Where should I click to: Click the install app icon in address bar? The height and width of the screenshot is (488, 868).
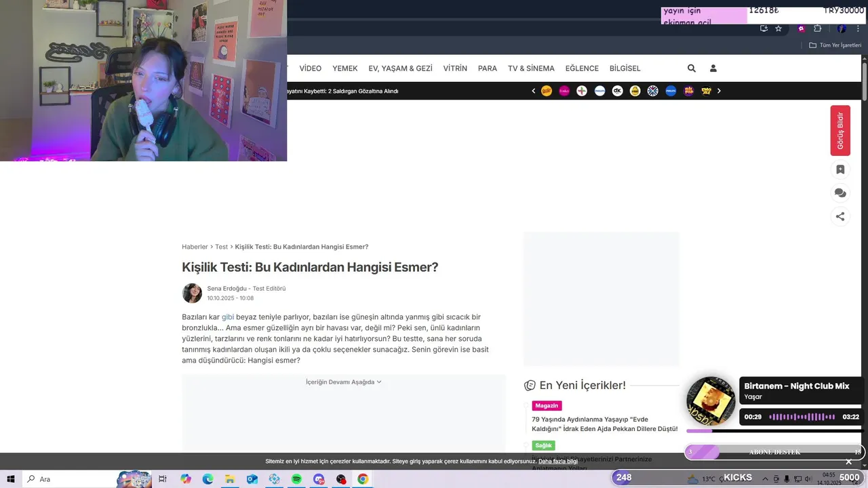point(764,28)
